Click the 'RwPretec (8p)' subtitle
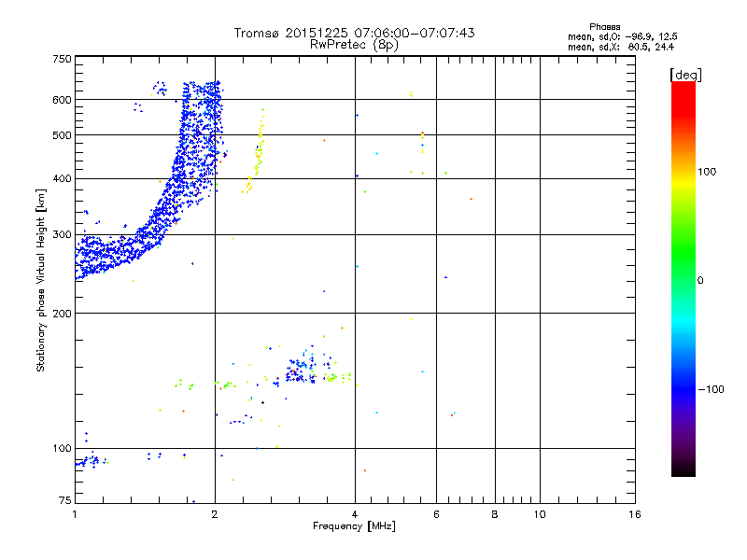 pos(354,45)
